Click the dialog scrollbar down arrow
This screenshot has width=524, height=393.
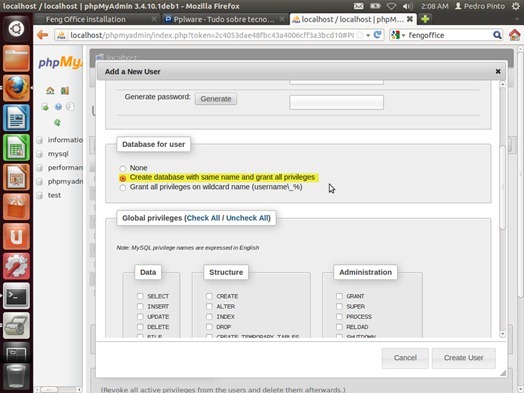click(x=502, y=334)
